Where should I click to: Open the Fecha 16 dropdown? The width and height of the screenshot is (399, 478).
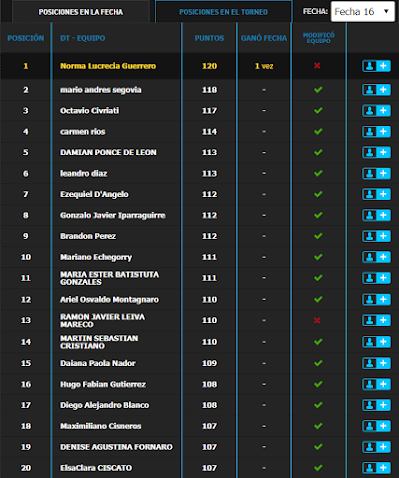(x=363, y=12)
